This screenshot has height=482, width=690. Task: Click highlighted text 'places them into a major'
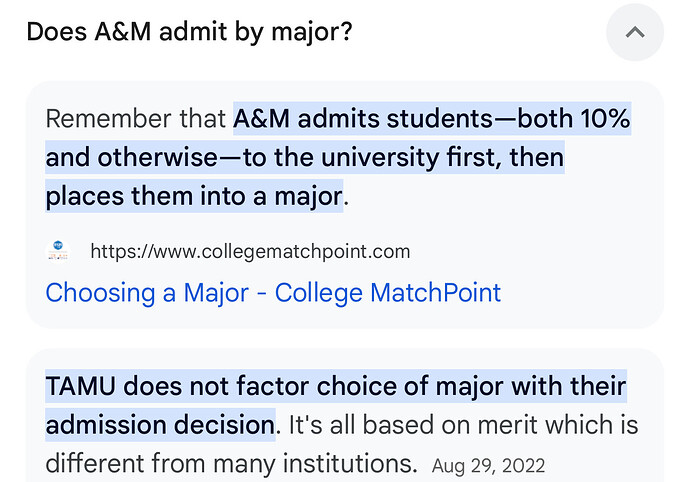click(194, 196)
